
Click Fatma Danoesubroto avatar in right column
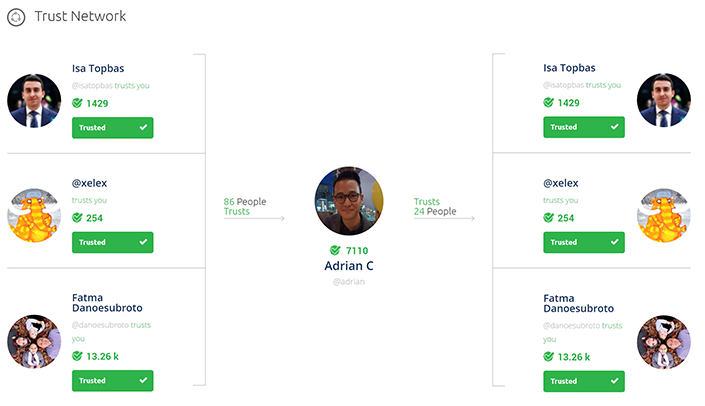coord(665,343)
